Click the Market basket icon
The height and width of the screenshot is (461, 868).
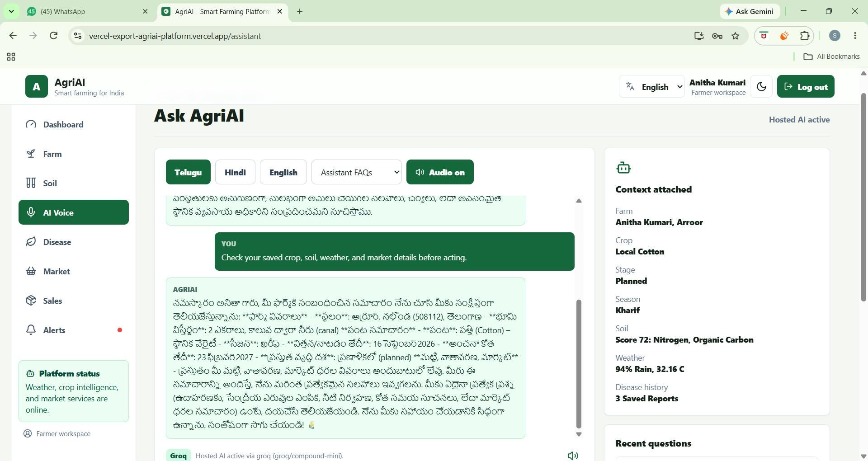point(31,271)
